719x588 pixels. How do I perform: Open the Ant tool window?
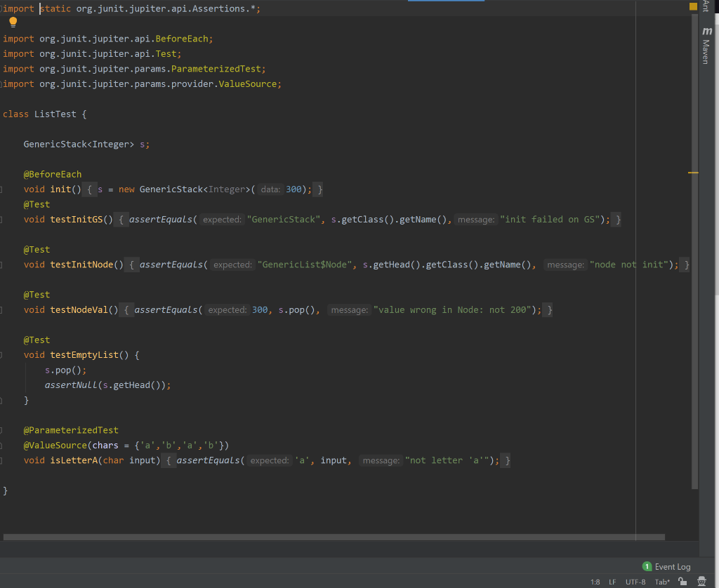(x=707, y=6)
